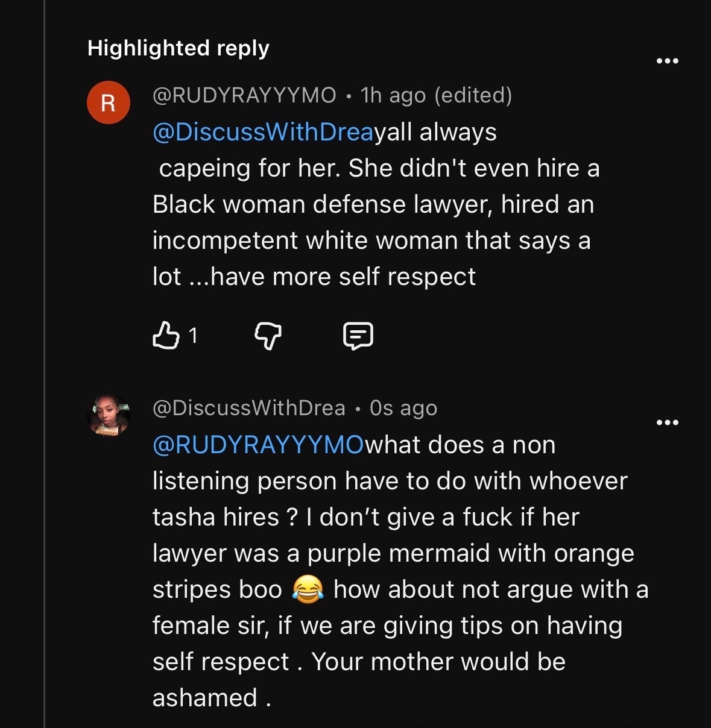Reply to RUDYRAYYYMO's comment via speech-bubble icon
711x728 pixels.
[x=358, y=336]
